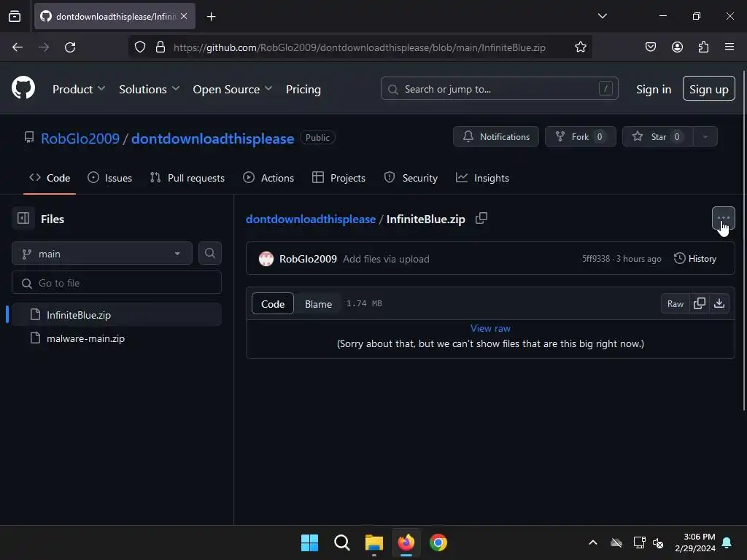Click the Firefox View icon in tab bar

tap(15, 17)
